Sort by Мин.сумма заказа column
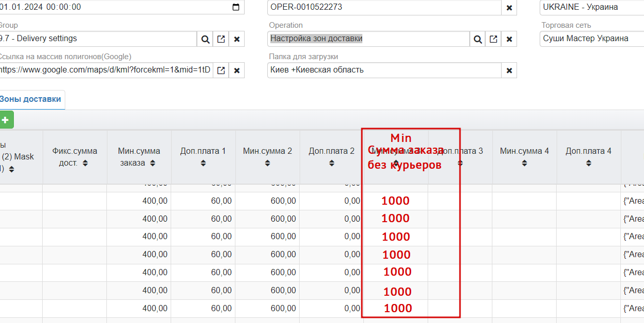 click(153, 163)
